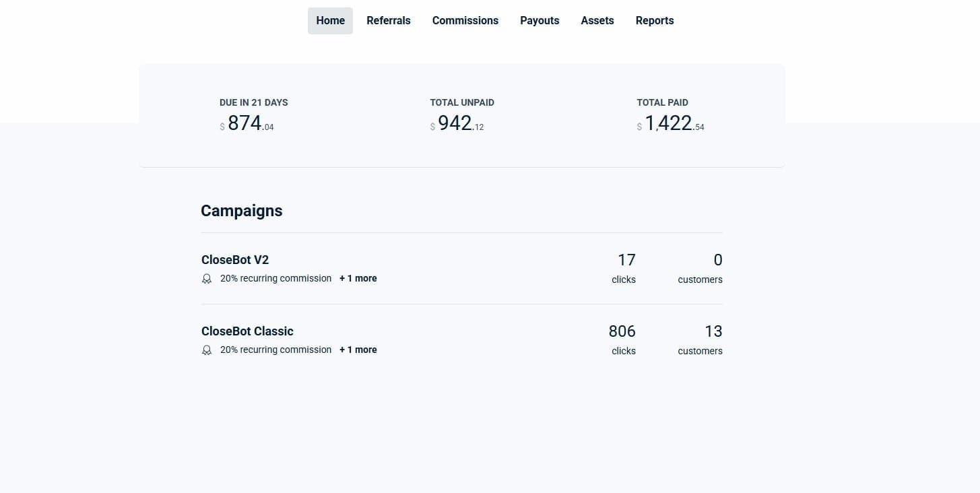Expand "+ 1 more" for CloseBot V2

pos(358,279)
